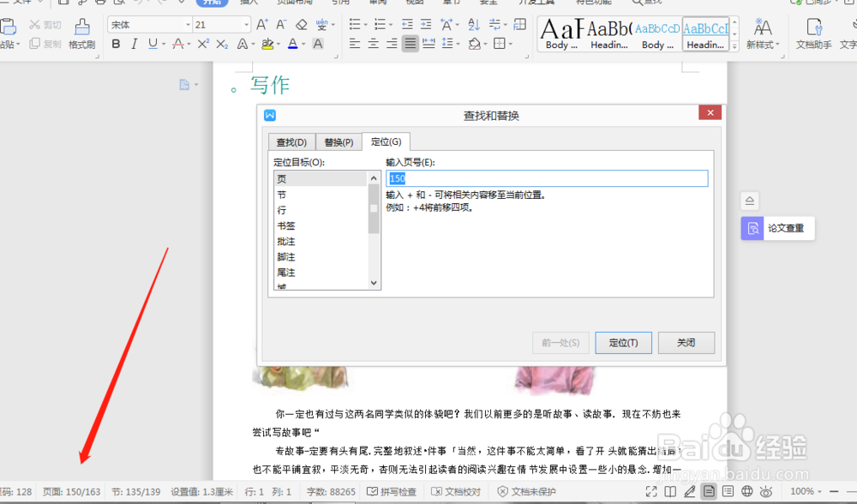Apply subscript formatting
Screen dimensions: 857x504
tap(221, 44)
